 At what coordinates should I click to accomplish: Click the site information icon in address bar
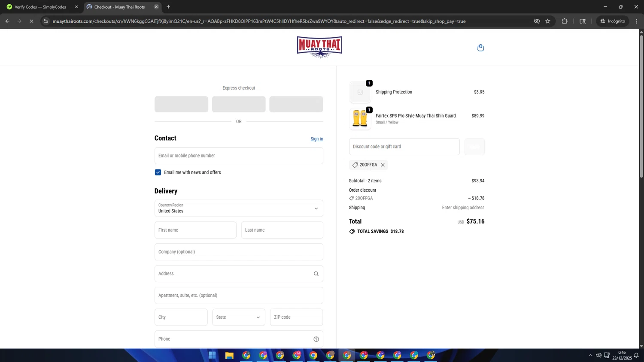[x=46, y=21]
